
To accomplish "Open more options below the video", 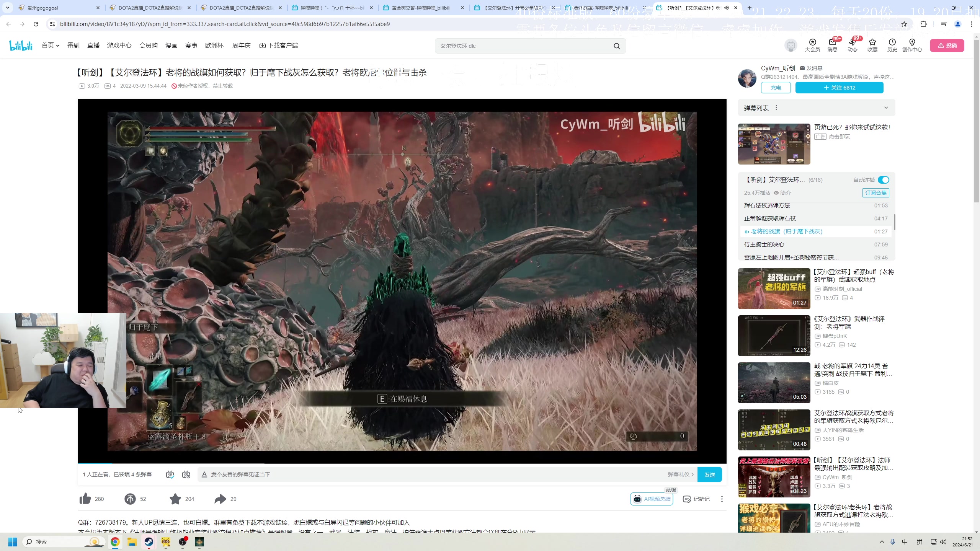I will (722, 499).
